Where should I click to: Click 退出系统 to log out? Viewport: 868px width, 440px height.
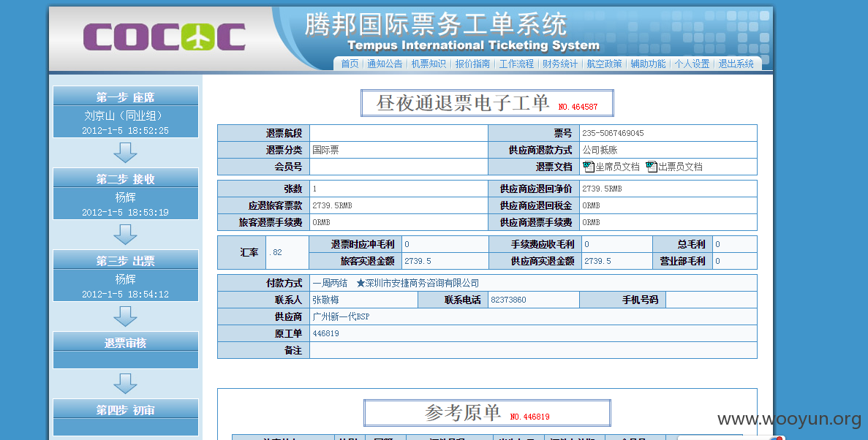736,64
